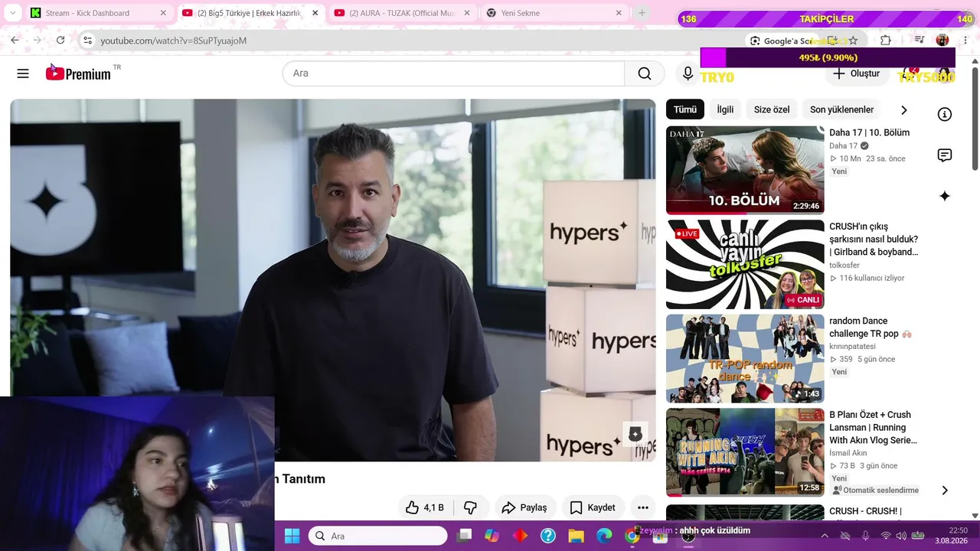The width and height of the screenshot is (980, 551).
Task: Open the canlı yayın tolkosfer live thumbnail
Action: (745, 264)
